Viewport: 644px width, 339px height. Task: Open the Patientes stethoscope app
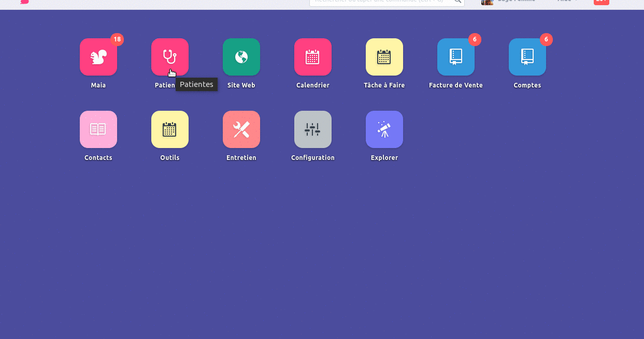(170, 57)
